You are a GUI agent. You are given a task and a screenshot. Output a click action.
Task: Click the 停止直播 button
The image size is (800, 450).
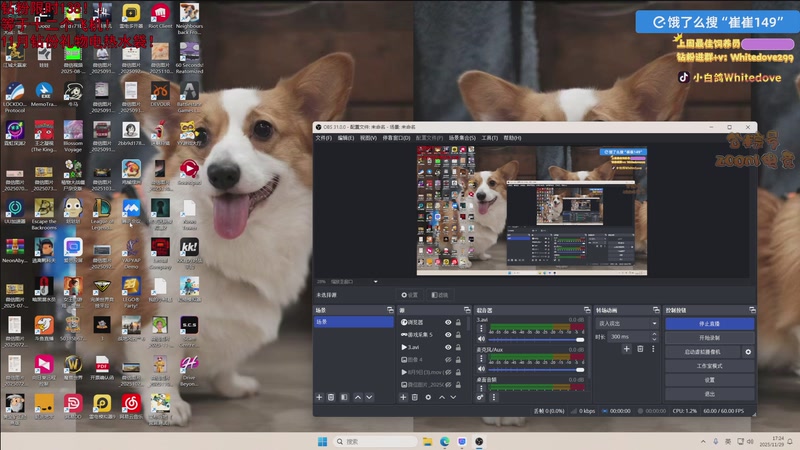click(709, 323)
